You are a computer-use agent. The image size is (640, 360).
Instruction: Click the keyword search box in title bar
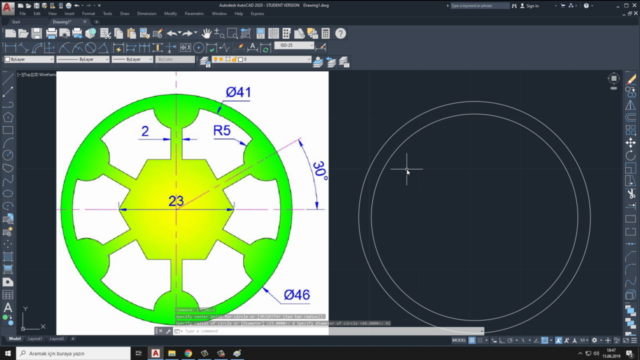click(x=480, y=6)
